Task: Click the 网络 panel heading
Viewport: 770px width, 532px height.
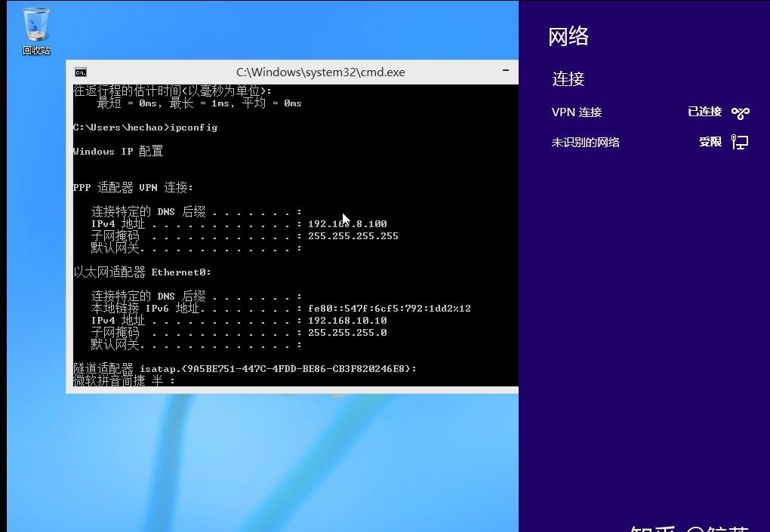Action: (x=568, y=37)
